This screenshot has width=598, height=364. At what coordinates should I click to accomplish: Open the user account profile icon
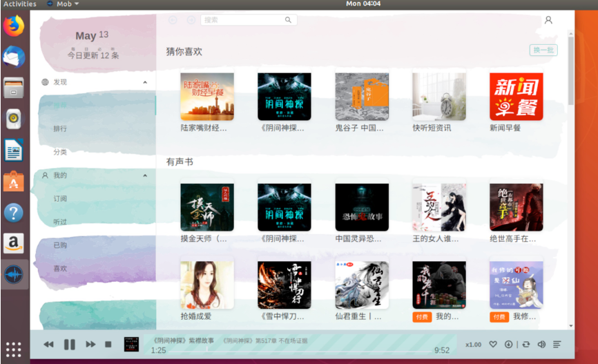pos(548,20)
